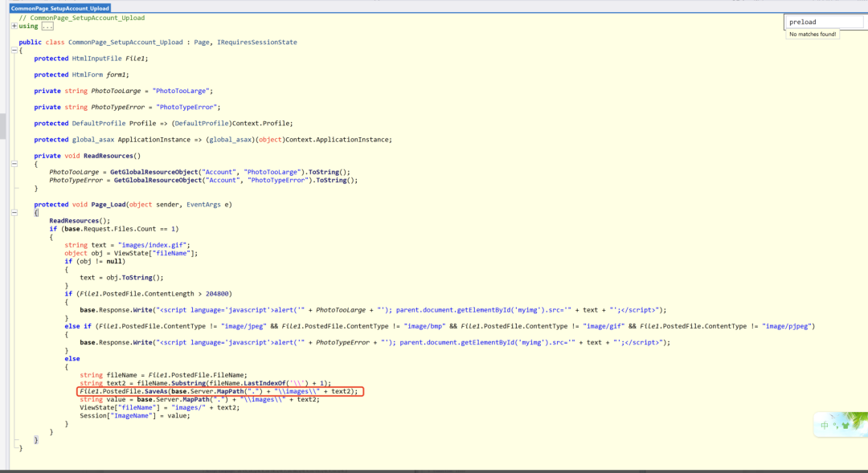
Task: Click the EventArgs parameter type
Action: [203, 205]
